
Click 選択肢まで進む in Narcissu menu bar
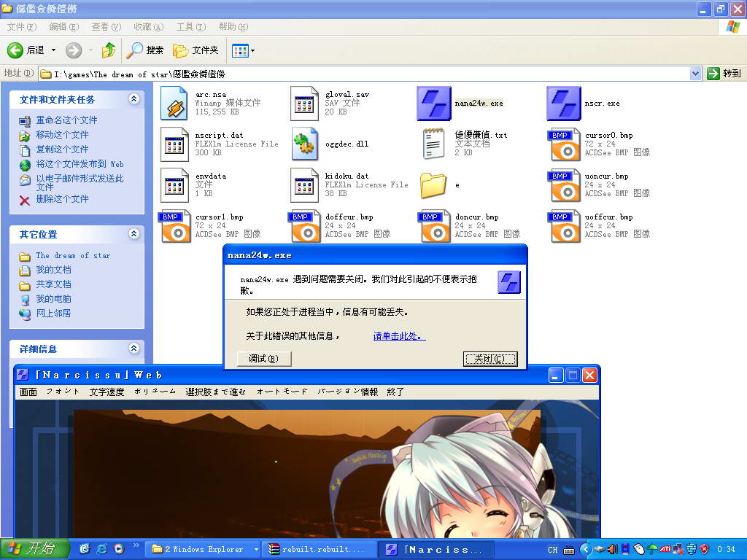tap(216, 392)
